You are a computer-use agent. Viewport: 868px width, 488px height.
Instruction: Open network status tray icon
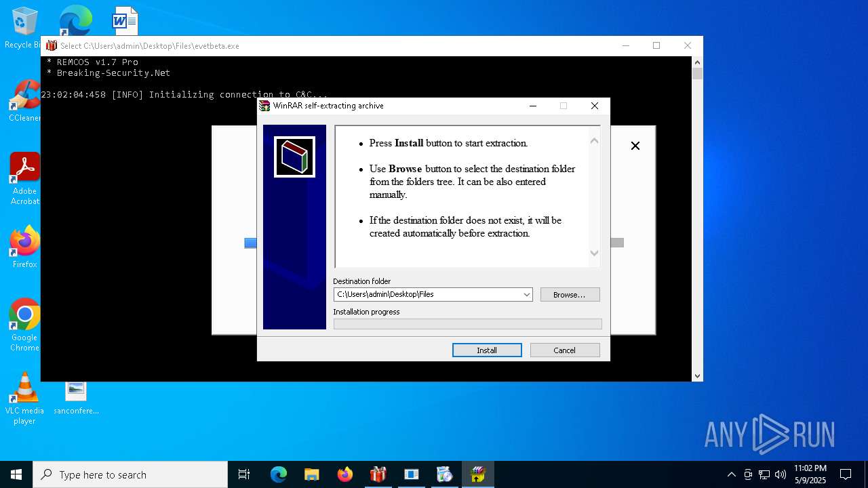pos(764,474)
